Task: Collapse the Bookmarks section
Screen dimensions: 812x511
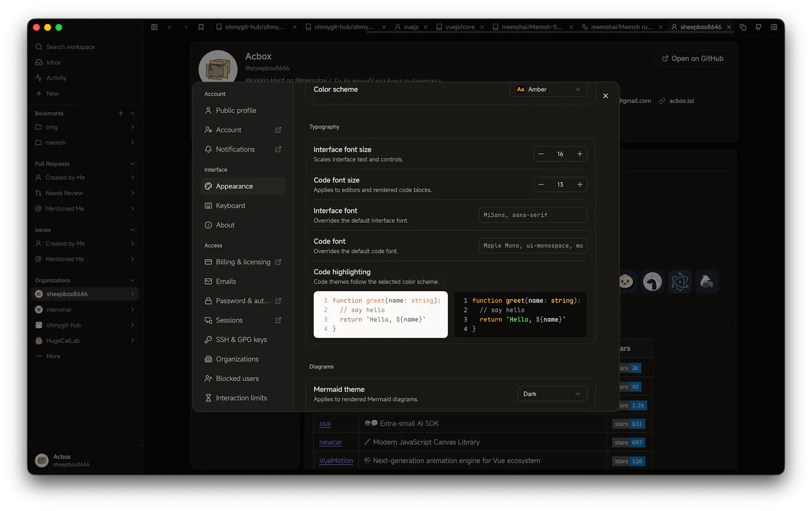Action: [x=132, y=113]
